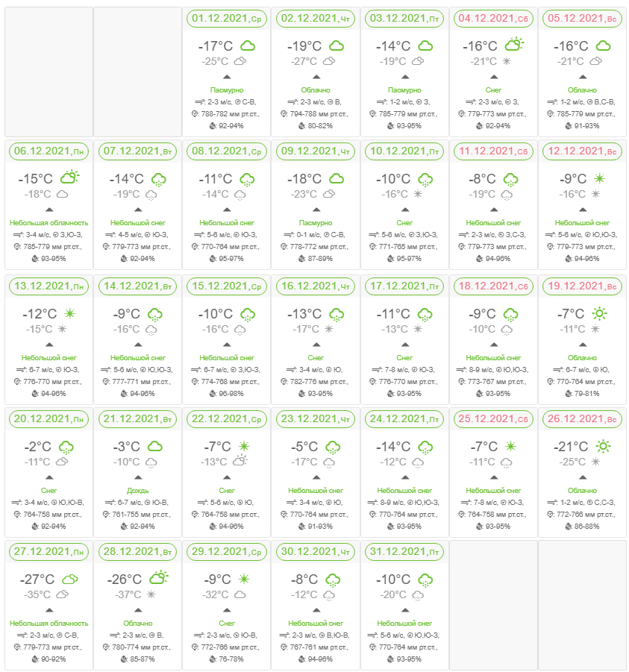
Task: Select the 25.12.2021 date pill
Action: [493, 418]
